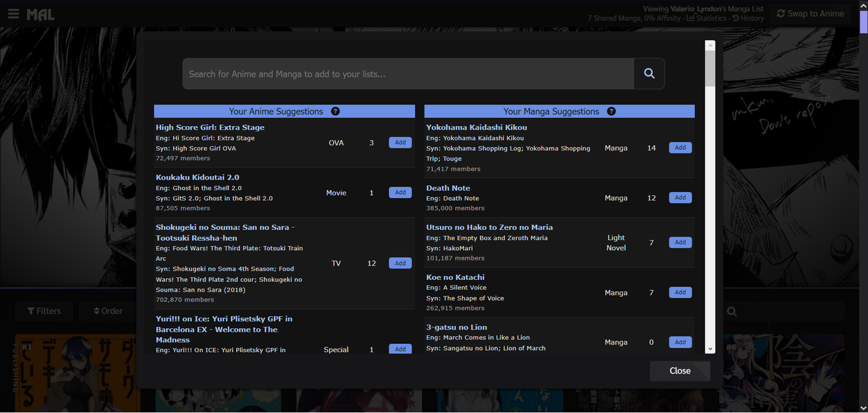Viewport: 868px width, 413px height.
Task: Open the History link in header
Action: 748,18
